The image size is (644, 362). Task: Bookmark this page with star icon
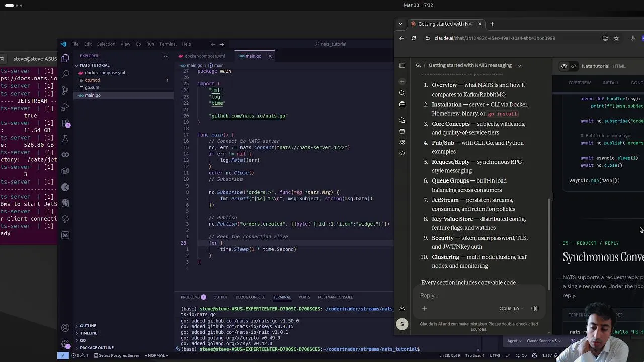(616, 38)
